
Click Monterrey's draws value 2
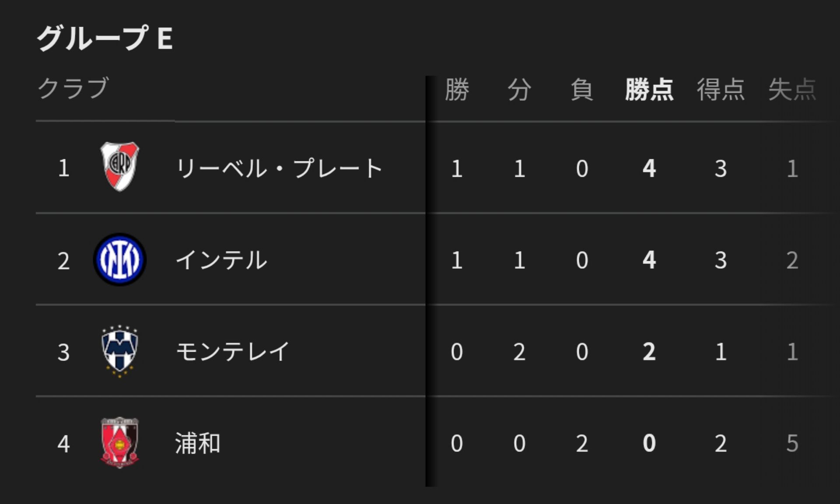[519, 352]
